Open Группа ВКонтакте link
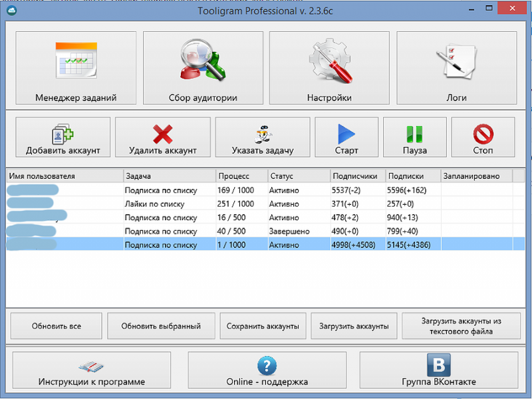The width and height of the screenshot is (532, 399). (x=438, y=371)
